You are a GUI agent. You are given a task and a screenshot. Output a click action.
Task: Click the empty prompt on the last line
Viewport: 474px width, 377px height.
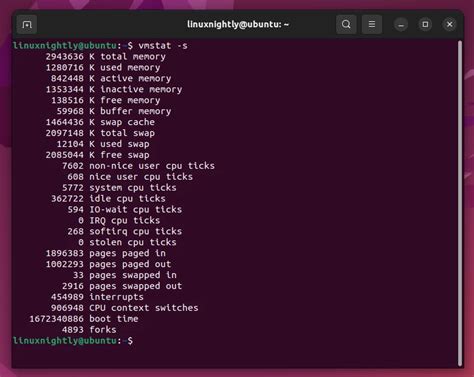click(x=73, y=341)
